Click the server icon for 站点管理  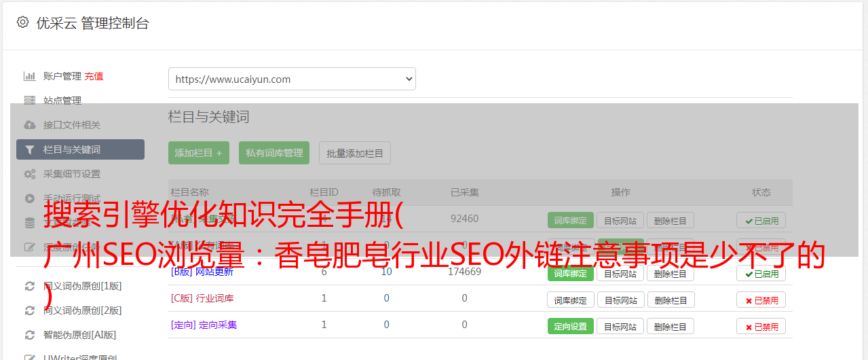coord(29,101)
